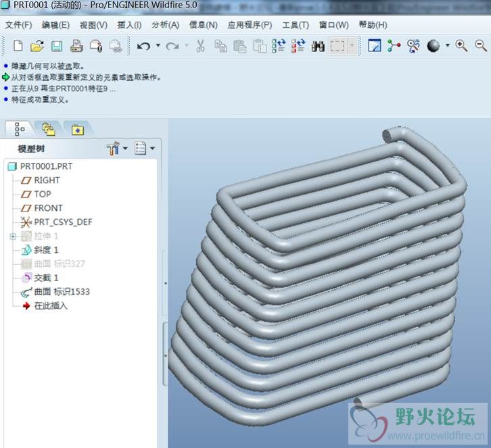Open the 工具(T) menu

click(x=296, y=25)
